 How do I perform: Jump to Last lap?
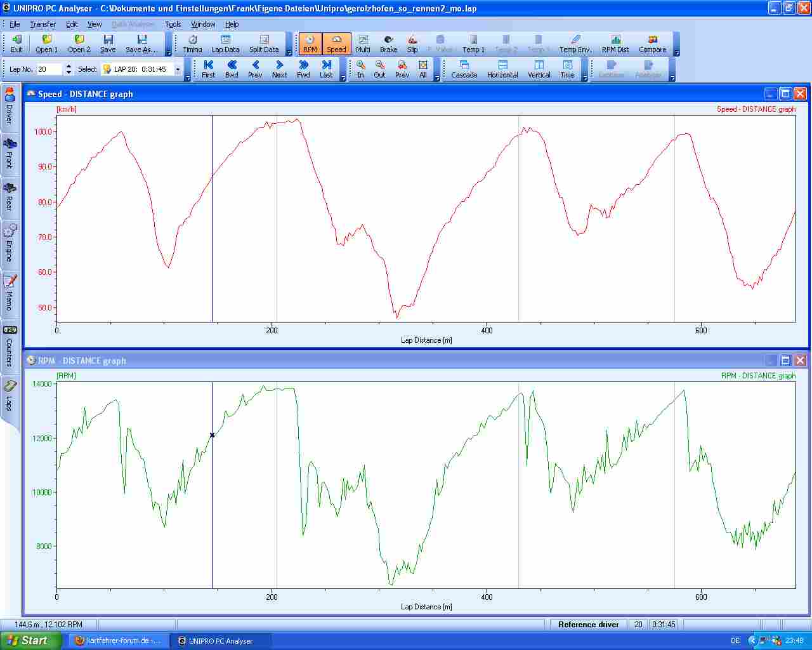(x=326, y=69)
